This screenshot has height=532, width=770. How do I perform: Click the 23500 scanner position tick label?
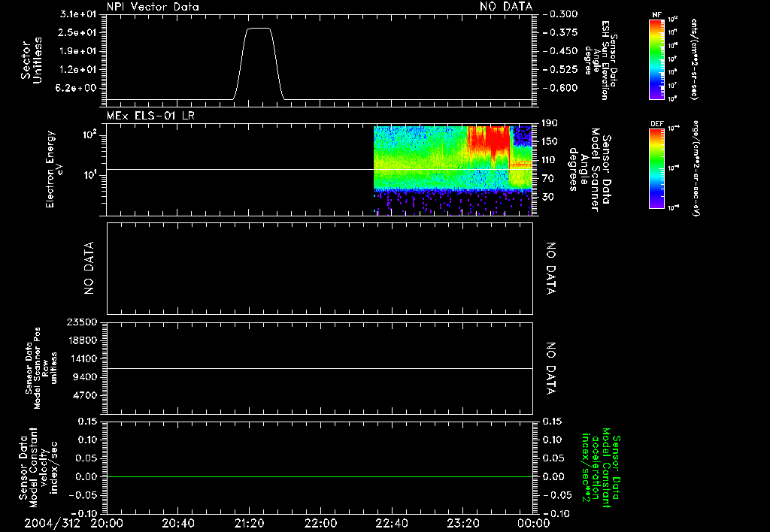pos(82,322)
